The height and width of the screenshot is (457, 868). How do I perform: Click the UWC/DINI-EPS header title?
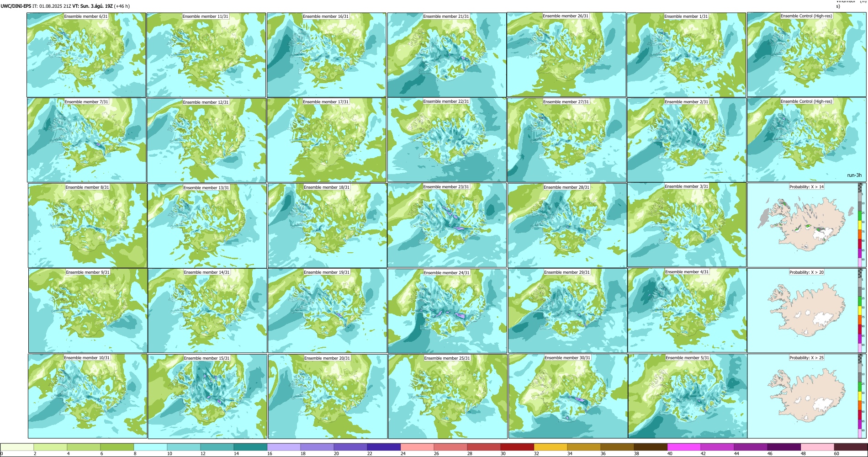[x=16, y=6]
